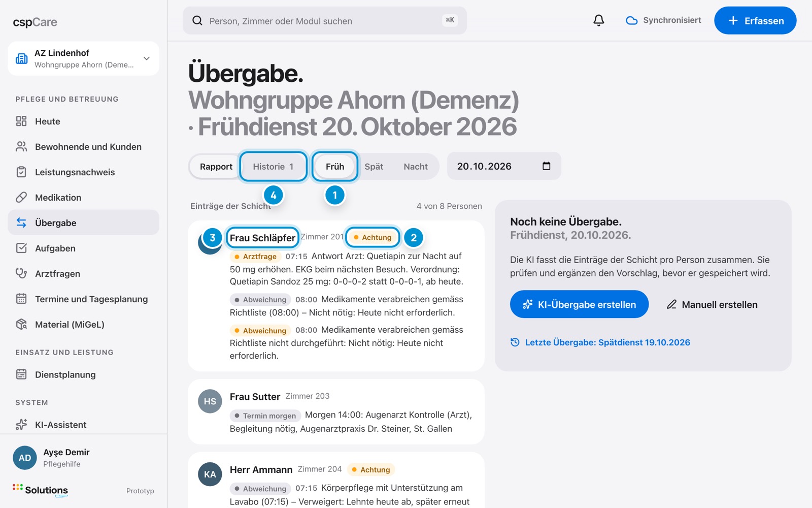Open the Frau Sutter entry
The width and height of the screenshot is (812, 508).
[255, 396]
